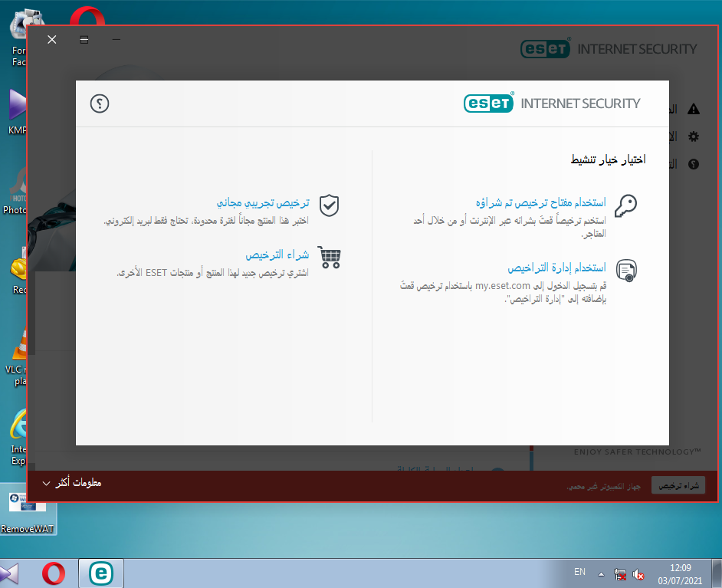Expand معلومات أكثر section in bottom bar

[72, 482]
